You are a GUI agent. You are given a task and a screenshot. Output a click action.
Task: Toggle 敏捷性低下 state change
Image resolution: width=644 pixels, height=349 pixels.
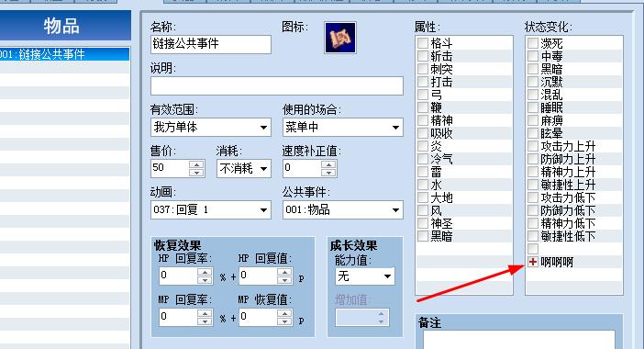pos(533,235)
